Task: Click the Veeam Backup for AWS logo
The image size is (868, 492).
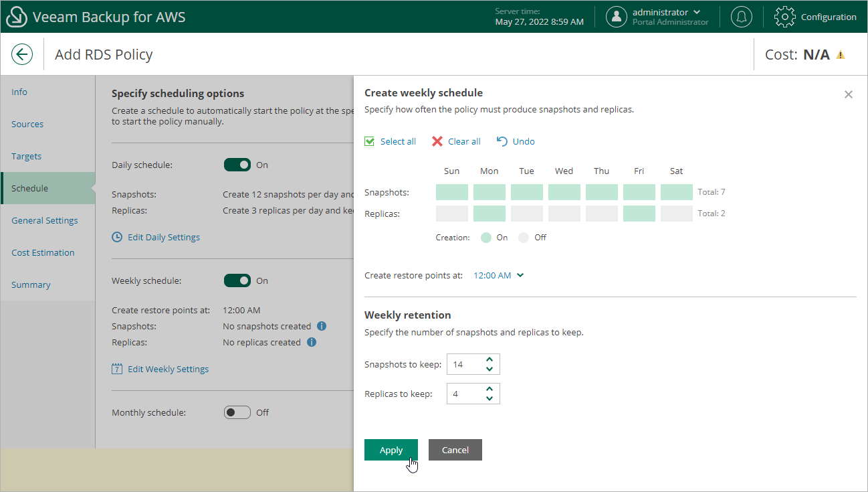Action: click(16, 16)
